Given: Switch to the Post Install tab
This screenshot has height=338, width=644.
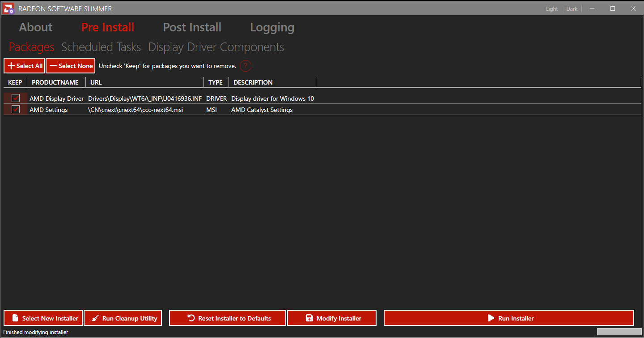Looking at the screenshot, I should click(x=192, y=27).
